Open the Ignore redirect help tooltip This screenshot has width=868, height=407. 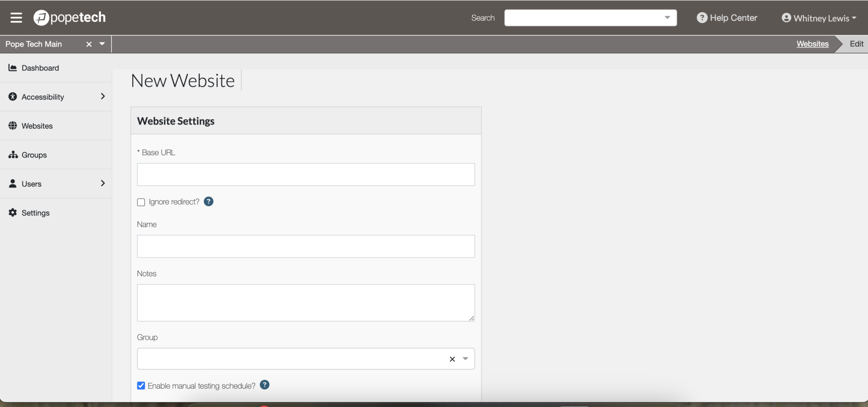pos(208,202)
